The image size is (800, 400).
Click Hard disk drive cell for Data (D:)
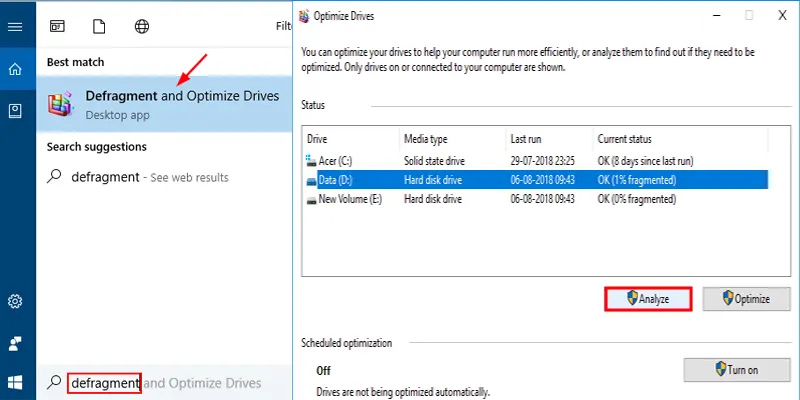[x=433, y=180]
